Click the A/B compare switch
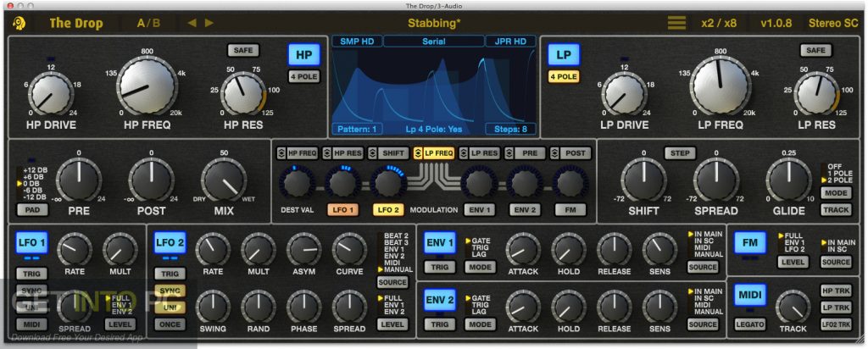This screenshot has height=349, width=868. coord(149,23)
